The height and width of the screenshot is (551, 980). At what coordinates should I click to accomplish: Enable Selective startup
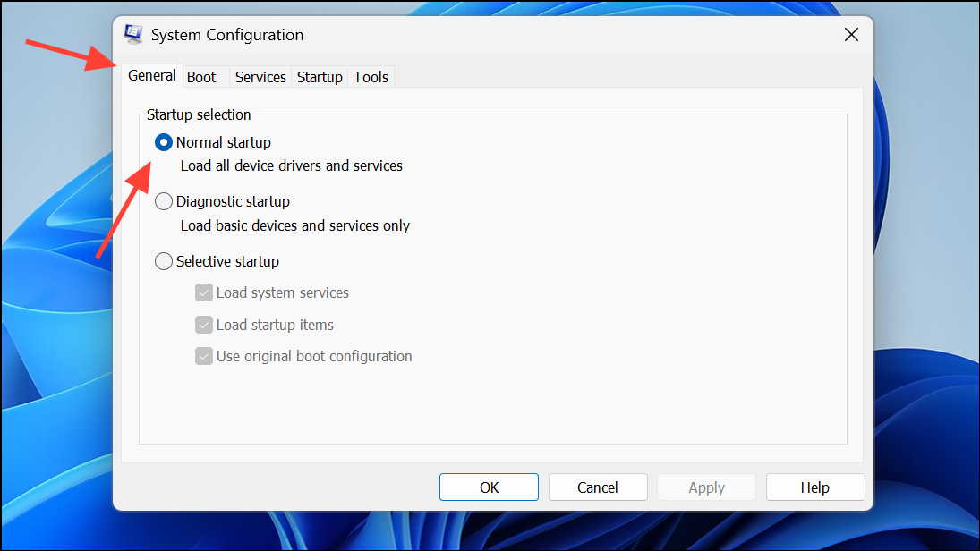tap(163, 260)
